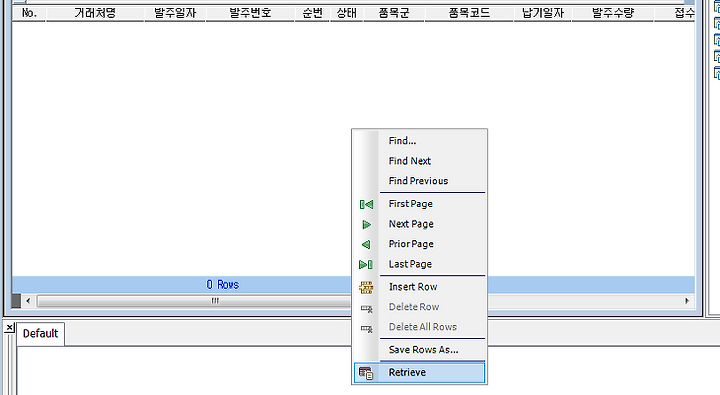Click the Retrieve table icon
Viewport: 720px width, 395px height.
pos(366,373)
